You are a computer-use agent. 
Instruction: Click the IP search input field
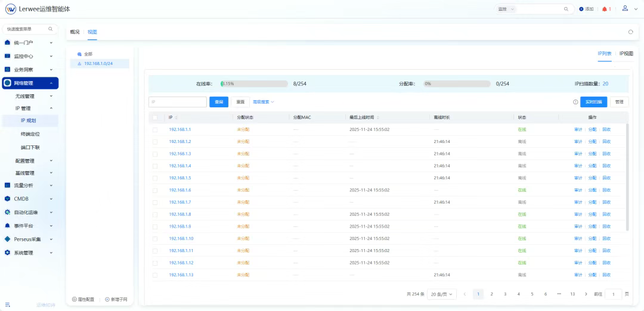click(178, 102)
